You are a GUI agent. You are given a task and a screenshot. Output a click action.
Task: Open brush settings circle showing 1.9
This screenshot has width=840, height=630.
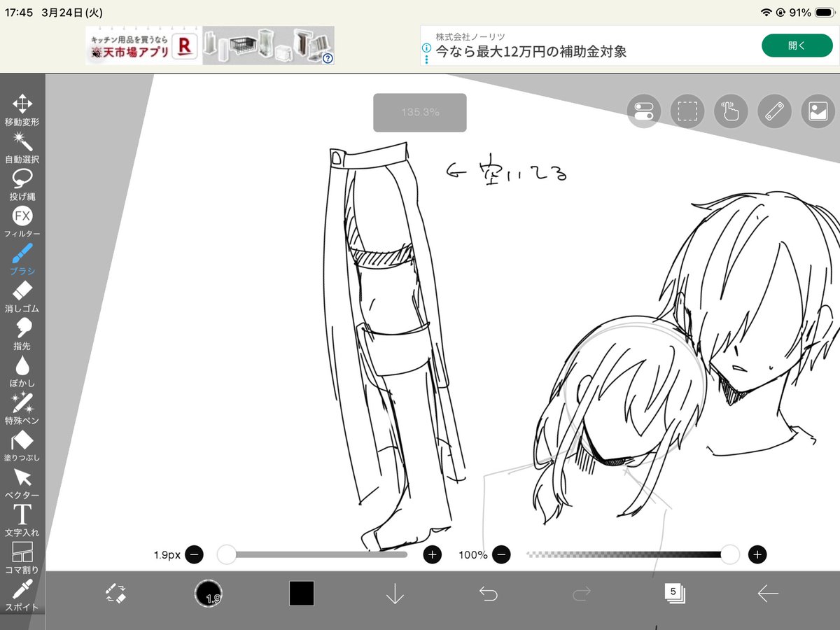pos(209,594)
